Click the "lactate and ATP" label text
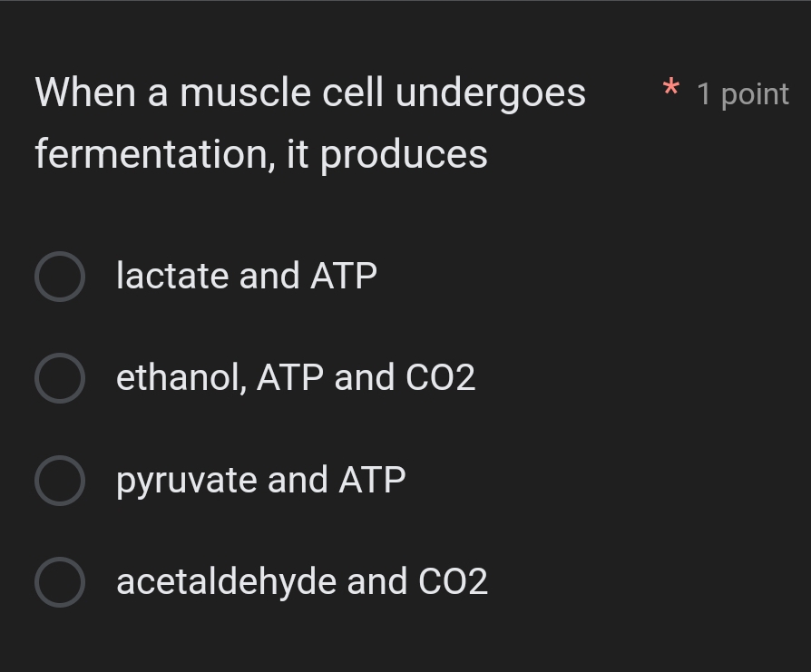This screenshot has width=811, height=672. (246, 276)
